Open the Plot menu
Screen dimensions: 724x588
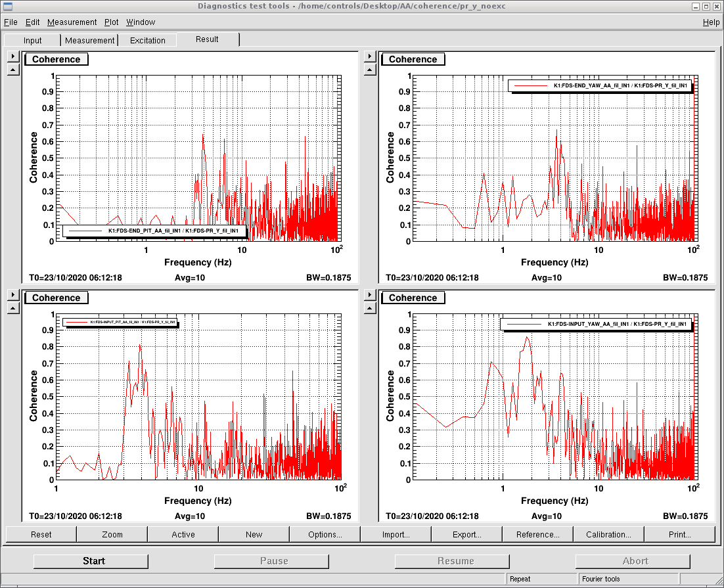tap(112, 22)
